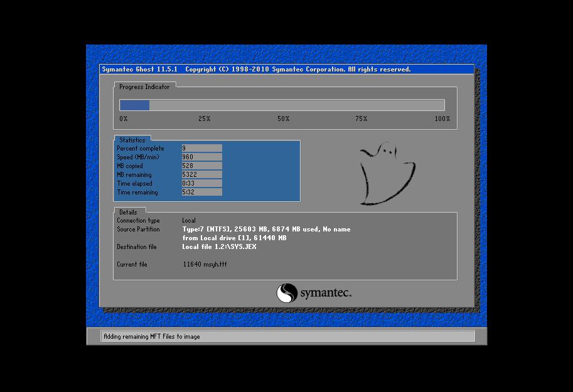Click the "Time remaining" label
This screenshot has width=573, height=392.
137,192
